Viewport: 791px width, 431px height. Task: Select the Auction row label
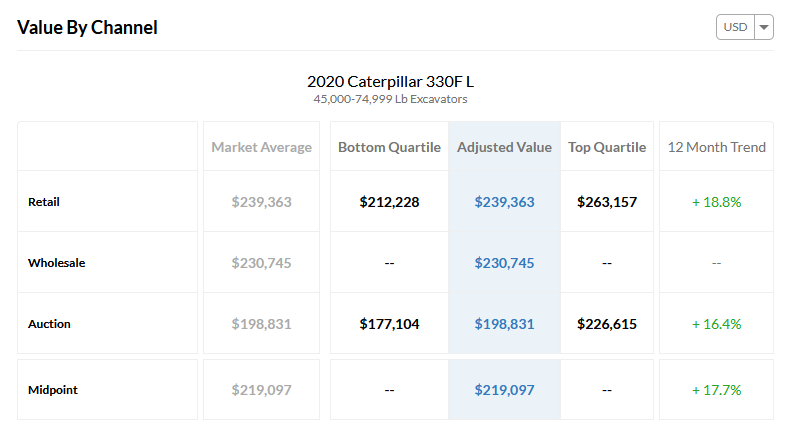[x=49, y=324]
